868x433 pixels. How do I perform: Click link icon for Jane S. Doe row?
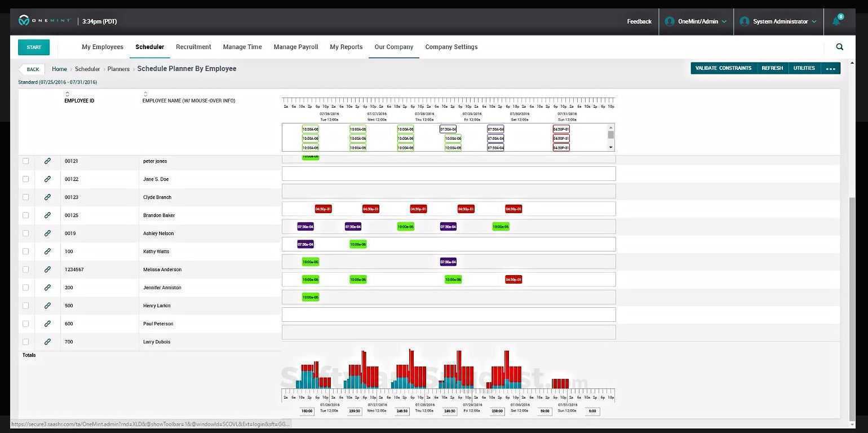point(47,179)
